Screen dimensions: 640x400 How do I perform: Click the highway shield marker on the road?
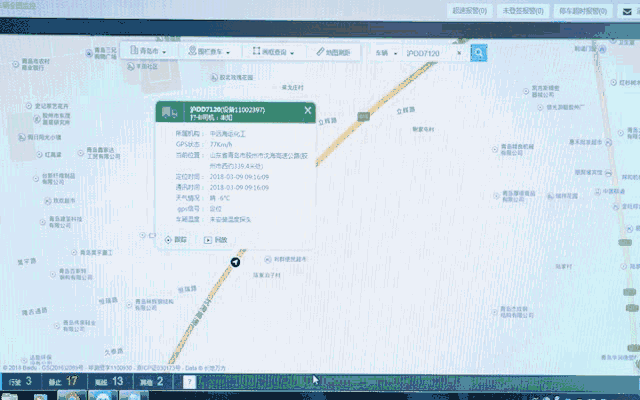363,116
